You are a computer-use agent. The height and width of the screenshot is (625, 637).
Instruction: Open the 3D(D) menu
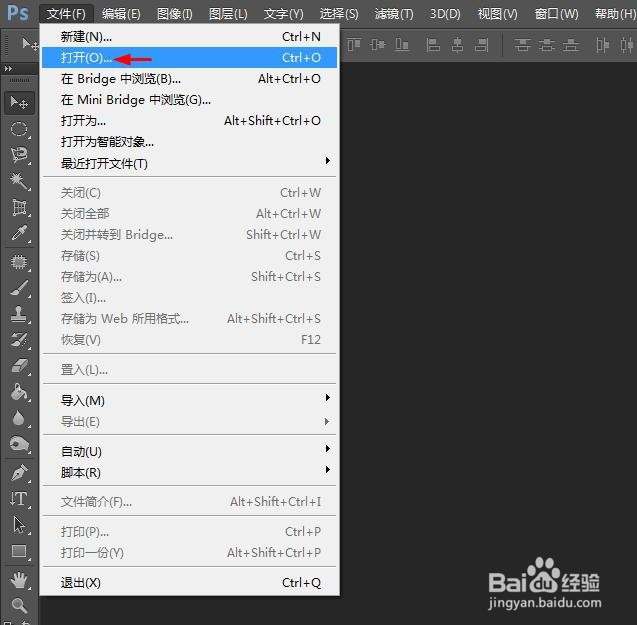tap(445, 14)
